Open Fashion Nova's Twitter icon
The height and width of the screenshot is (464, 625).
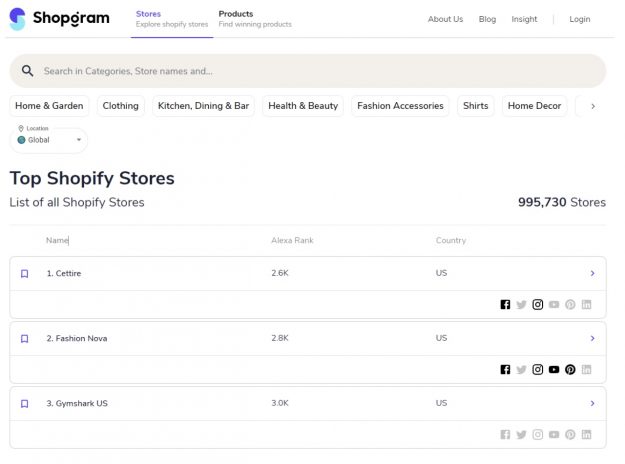point(521,370)
